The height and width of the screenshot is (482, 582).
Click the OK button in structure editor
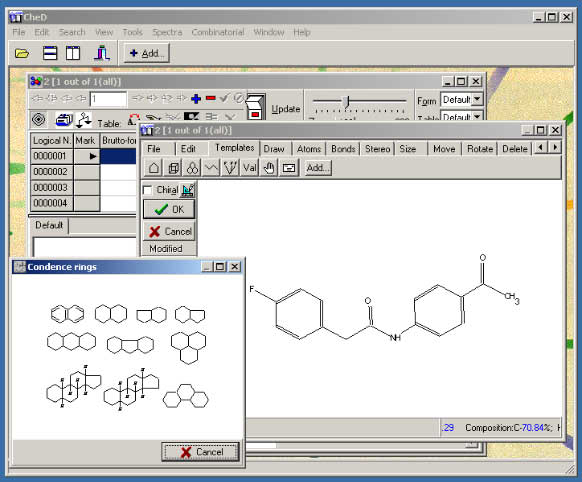pos(169,210)
